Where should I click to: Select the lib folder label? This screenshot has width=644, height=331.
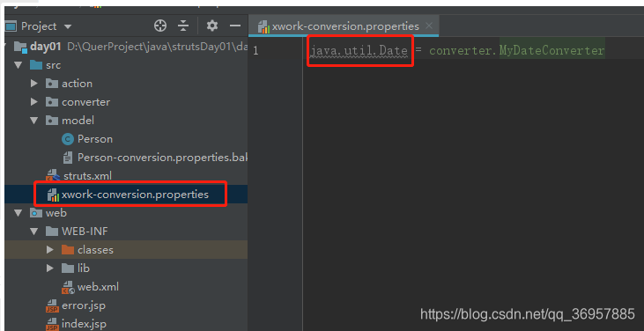coord(84,268)
